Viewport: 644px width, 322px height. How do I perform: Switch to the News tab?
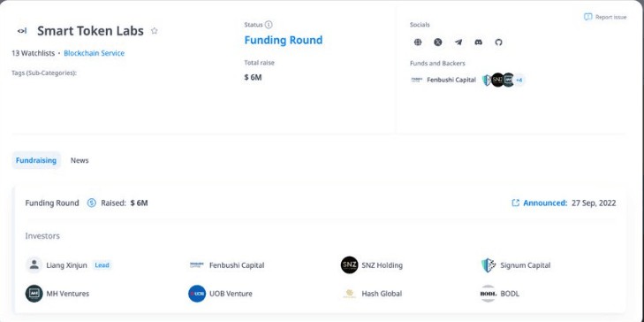click(x=80, y=160)
